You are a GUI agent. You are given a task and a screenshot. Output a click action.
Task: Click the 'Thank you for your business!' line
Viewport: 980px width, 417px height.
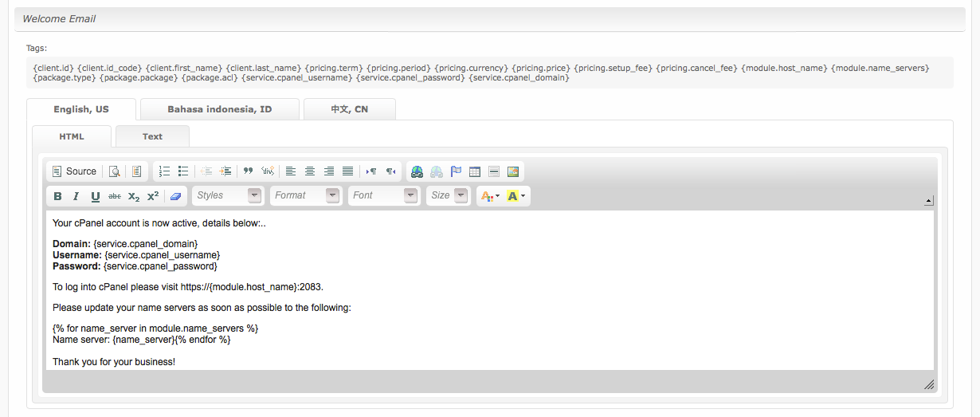tap(114, 362)
